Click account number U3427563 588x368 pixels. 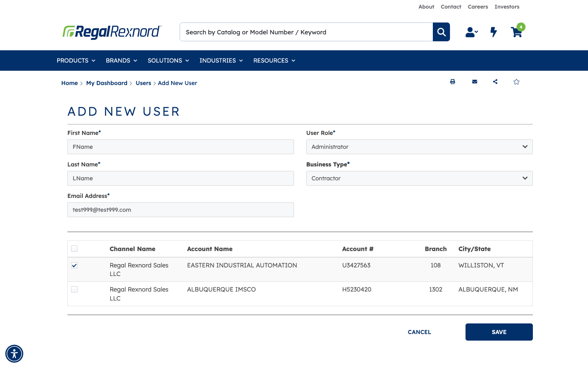pos(356,265)
